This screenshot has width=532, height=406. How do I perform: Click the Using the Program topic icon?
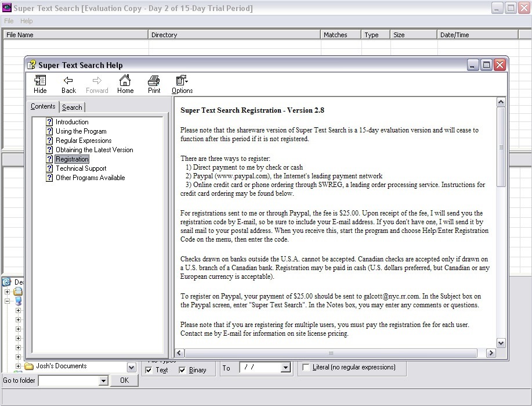tap(49, 131)
